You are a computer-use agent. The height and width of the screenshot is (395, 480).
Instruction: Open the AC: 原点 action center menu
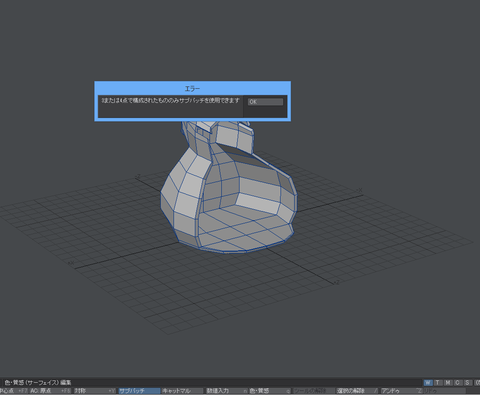click(x=50, y=391)
